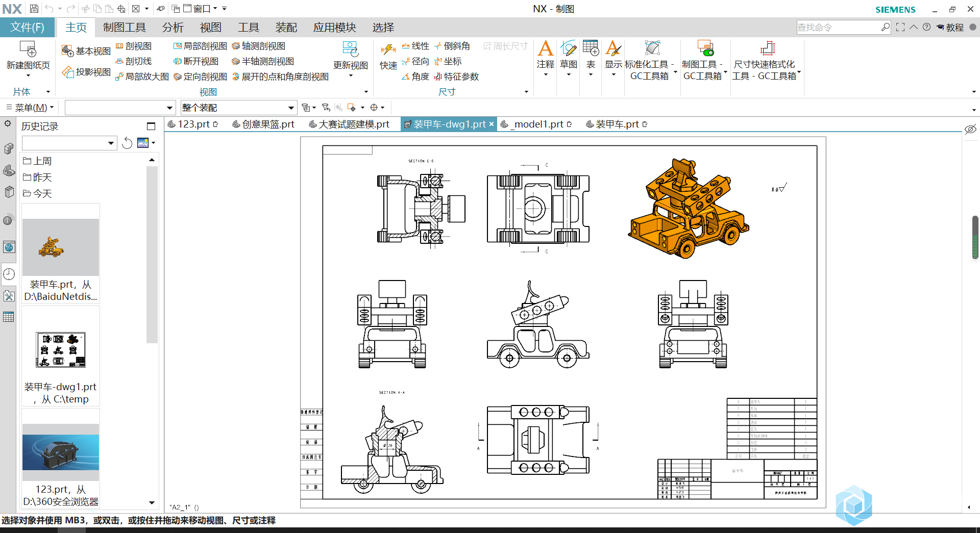This screenshot has height=533, width=980.
Task: Open the File (文件) menu
Action: (x=27, y=28)
